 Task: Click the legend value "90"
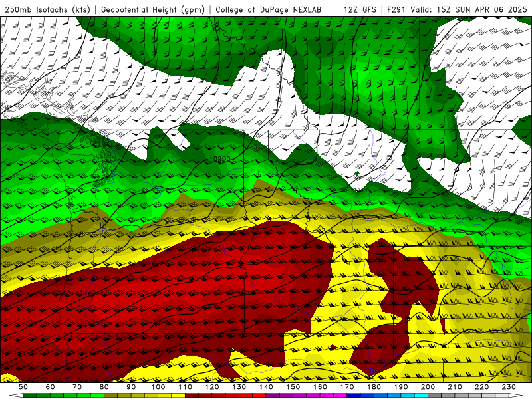click(131, 387)
